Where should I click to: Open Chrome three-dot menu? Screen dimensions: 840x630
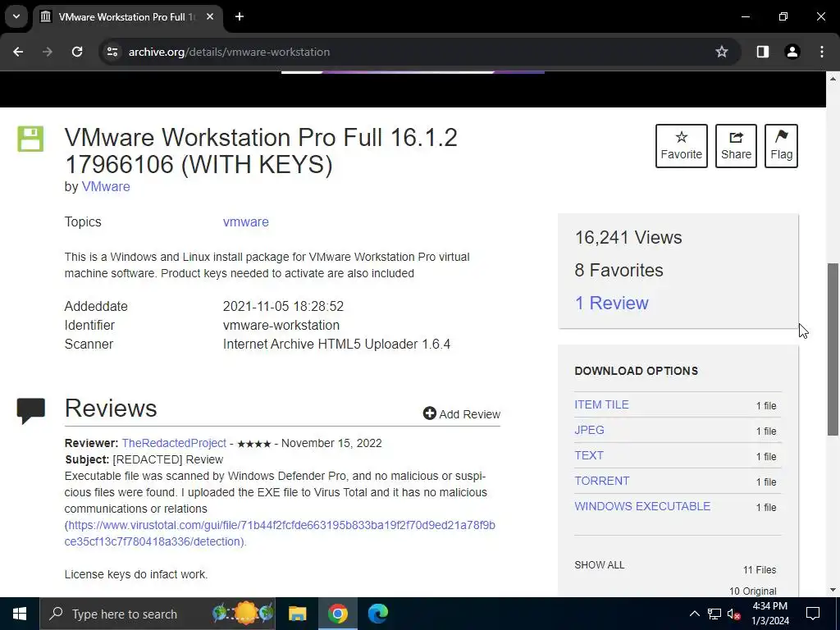(821, 52)
